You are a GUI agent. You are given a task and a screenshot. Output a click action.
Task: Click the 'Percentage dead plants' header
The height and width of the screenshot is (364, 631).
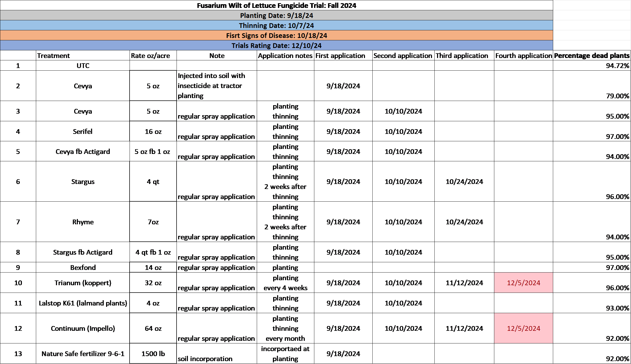point(592,55)
